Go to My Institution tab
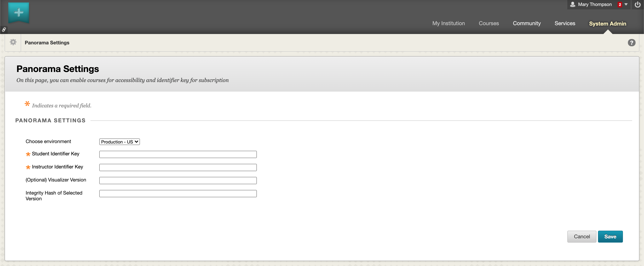Image resolution: width=644 pixels, height=266 pixels. click(449, 23)
